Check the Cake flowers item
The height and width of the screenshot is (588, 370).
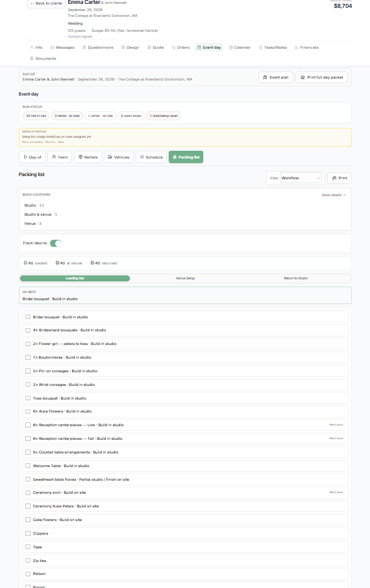pos(28,520)
